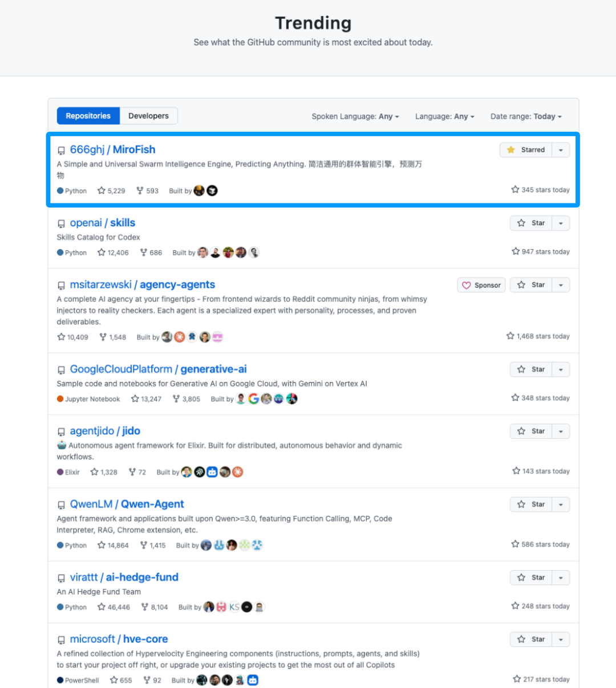Click fork icon showing 72 for jido
616x688 pixels.
132,472
